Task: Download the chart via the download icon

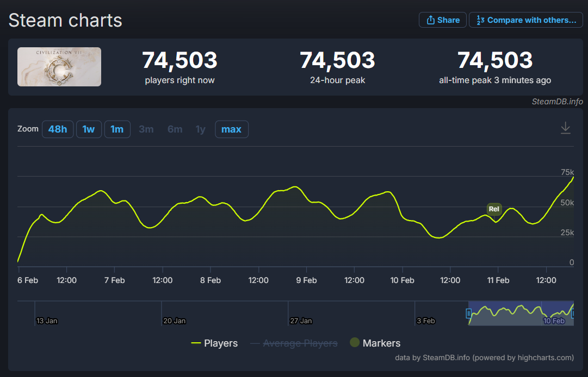Action: (x=566, y=128)
